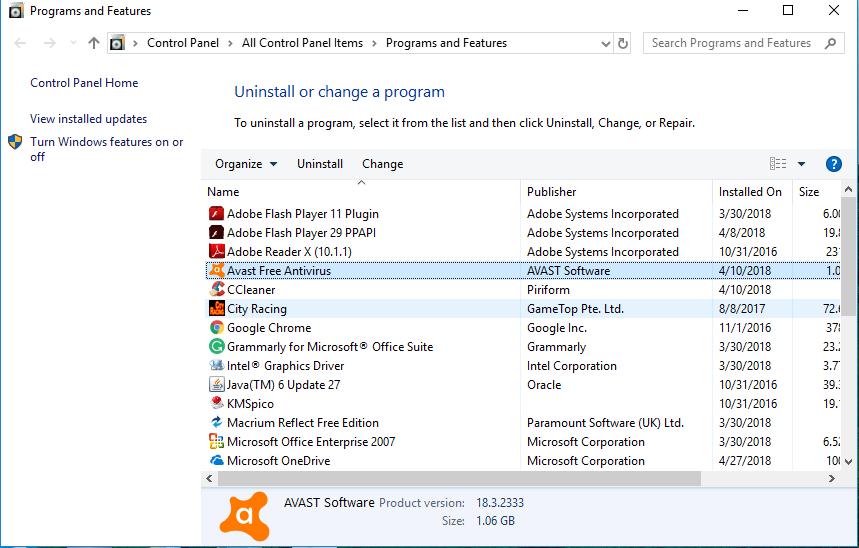Click Programs and Features breadcrumb
859x548 pixels.
tap(446, 43)
